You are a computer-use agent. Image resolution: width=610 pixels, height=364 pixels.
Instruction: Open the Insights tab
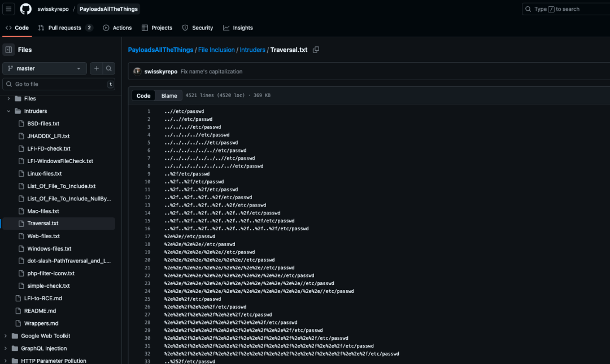coord(238,28)
